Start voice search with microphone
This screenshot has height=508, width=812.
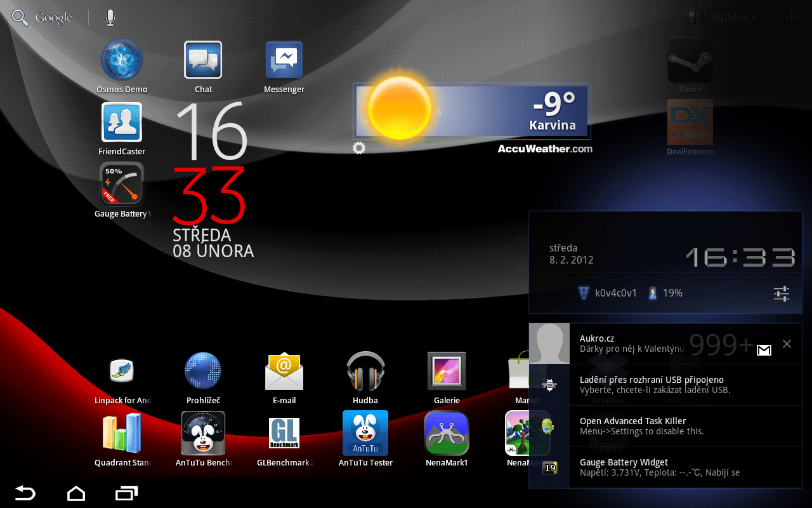pyautogui.click(x=110, y=18)
